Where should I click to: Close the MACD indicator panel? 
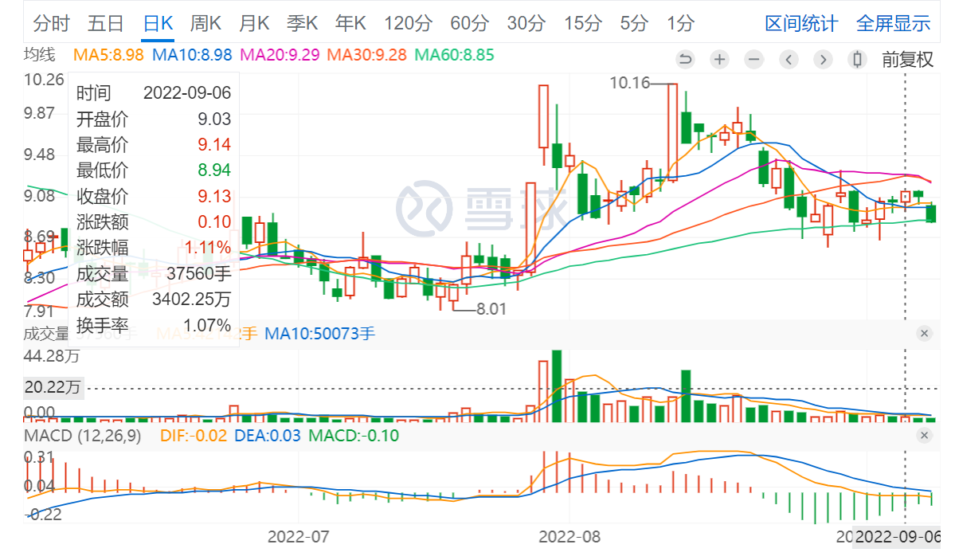click(924, 435)
